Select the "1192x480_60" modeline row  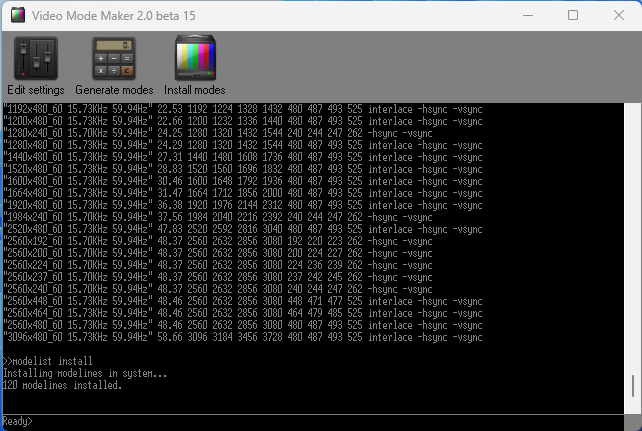(x=243, y=109)
